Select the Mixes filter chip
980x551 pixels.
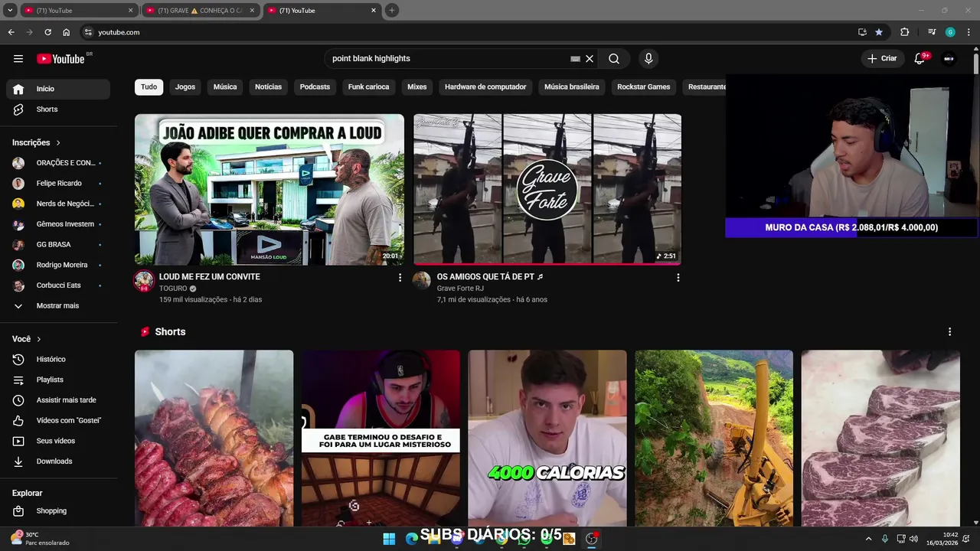[417, 87]
